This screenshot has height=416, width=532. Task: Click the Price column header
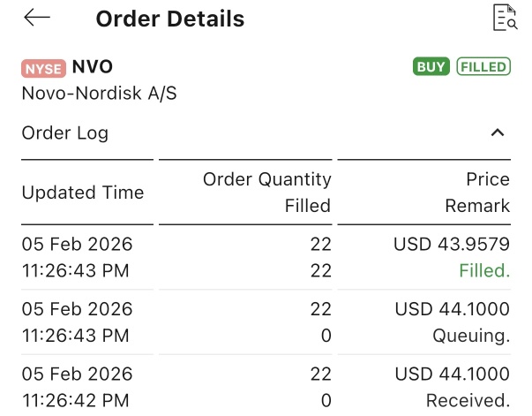coord(488,179)
